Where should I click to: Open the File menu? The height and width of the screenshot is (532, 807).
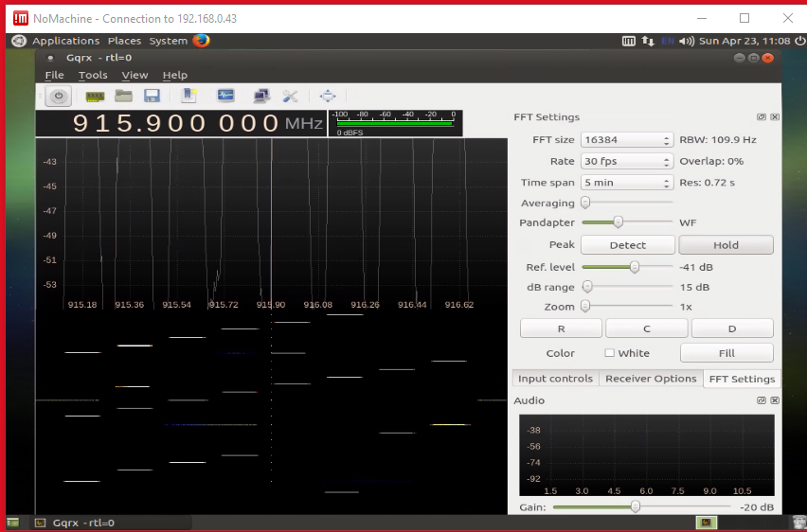[54, 75]
